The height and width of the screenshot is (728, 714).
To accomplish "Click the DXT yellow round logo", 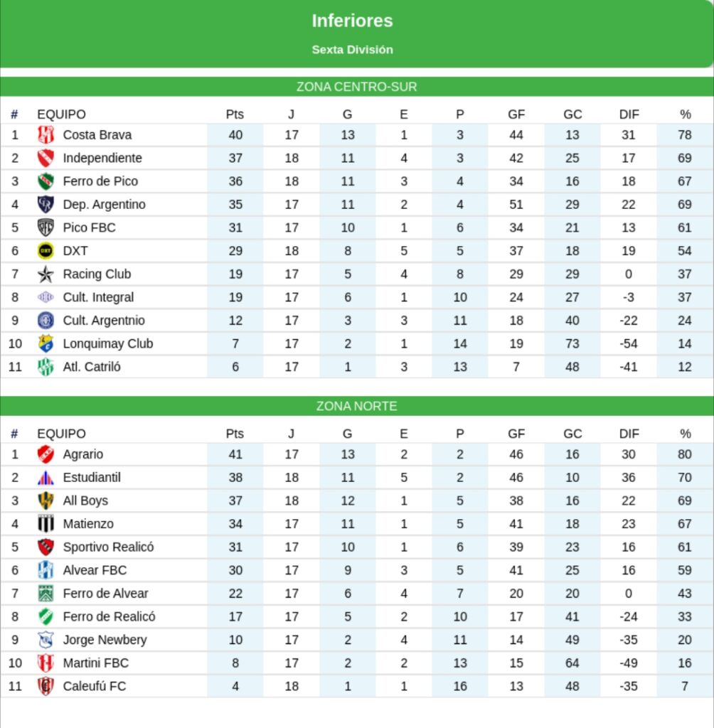I will coord(46,251).
